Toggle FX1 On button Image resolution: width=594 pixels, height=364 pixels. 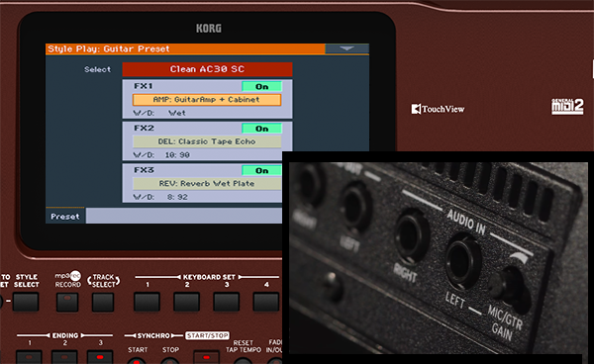(261, 87)
